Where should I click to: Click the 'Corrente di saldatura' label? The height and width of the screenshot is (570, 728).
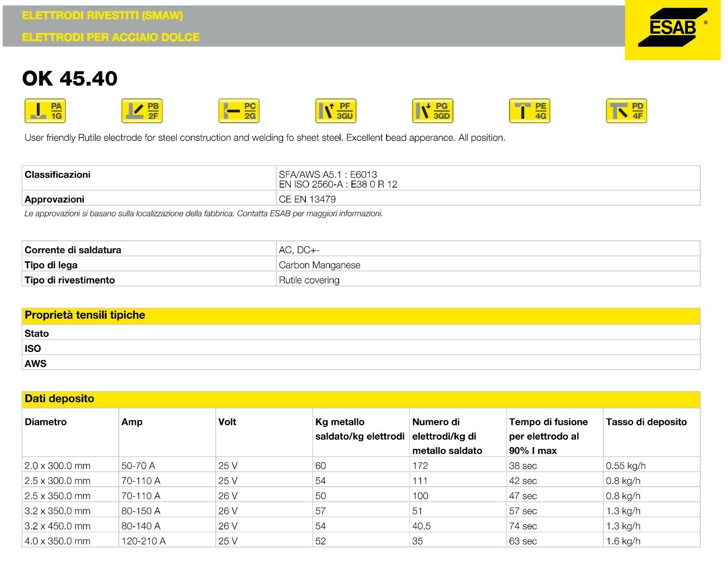[73, 249]
